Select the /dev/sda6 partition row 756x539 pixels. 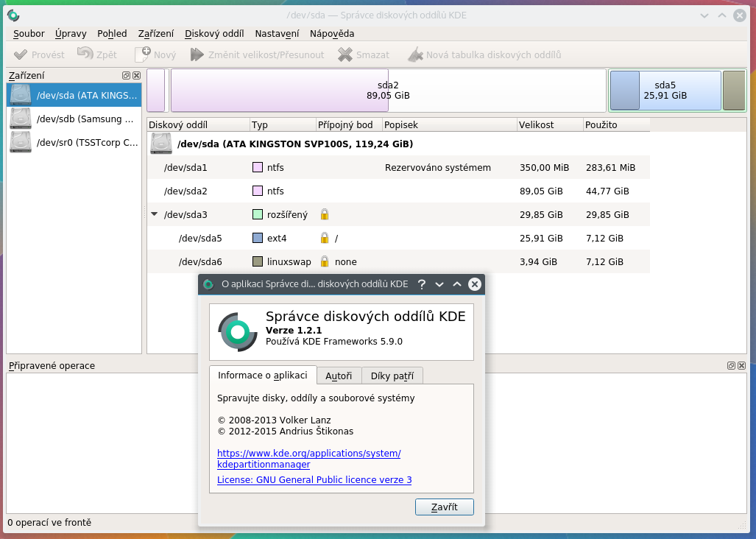[399, 262]
